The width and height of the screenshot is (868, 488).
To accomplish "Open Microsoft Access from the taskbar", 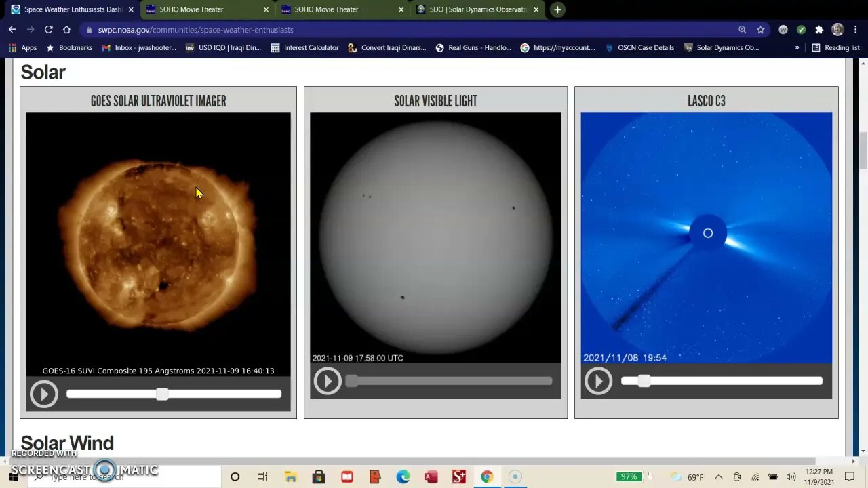I will point(431,477).
